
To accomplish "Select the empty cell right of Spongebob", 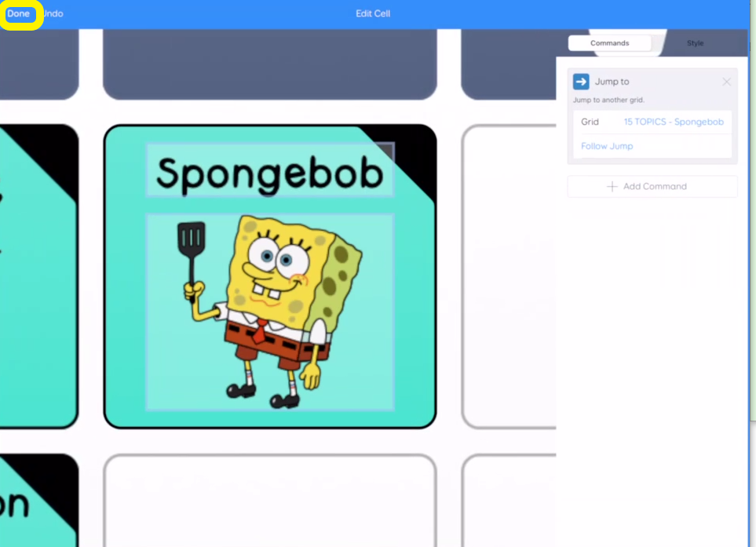I will point(509,276).
